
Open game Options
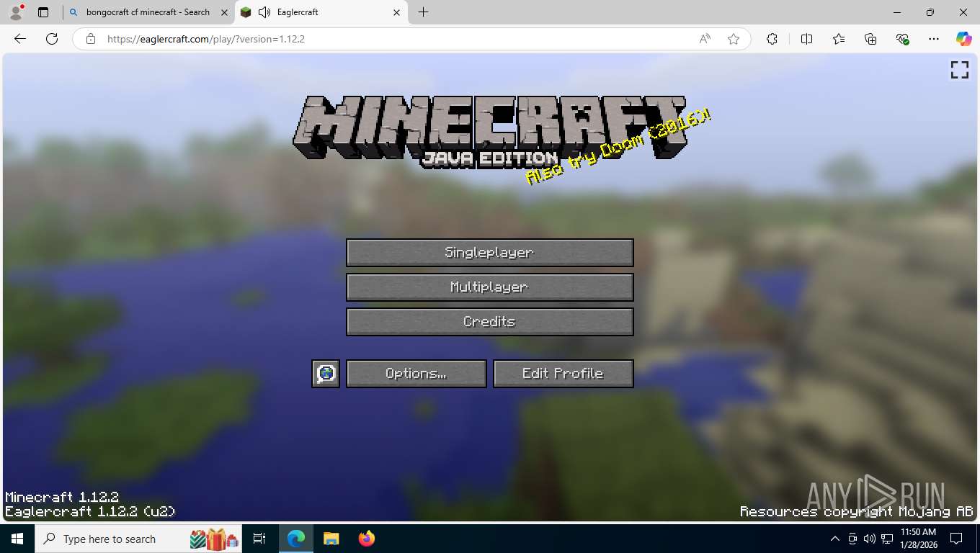coord(416,374)
